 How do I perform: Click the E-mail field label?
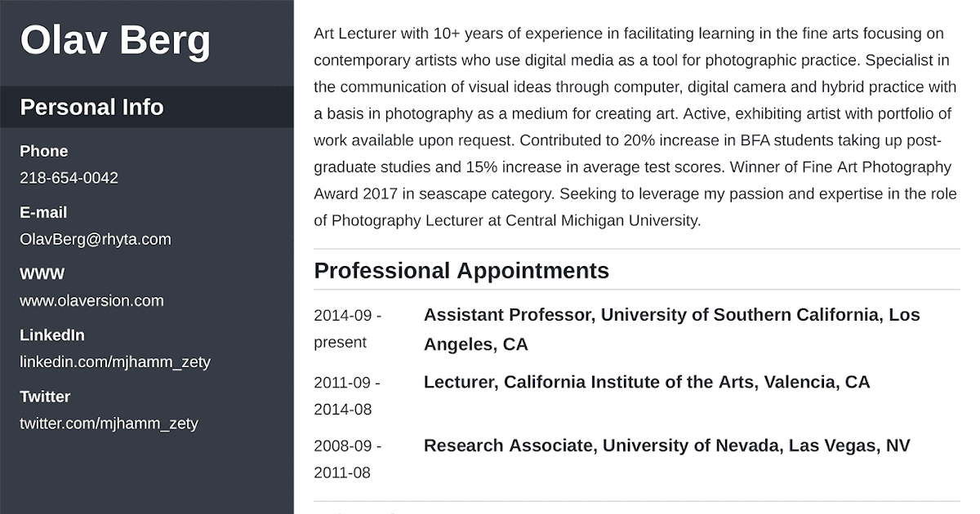coord(43,212)
